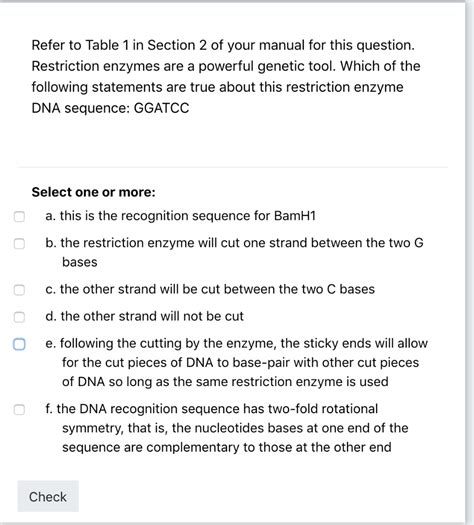The height and width of the screenshot is (525, 474).
Task: Click the label text about sticky ends base-pairing
Action: click(x=237, y=362)
